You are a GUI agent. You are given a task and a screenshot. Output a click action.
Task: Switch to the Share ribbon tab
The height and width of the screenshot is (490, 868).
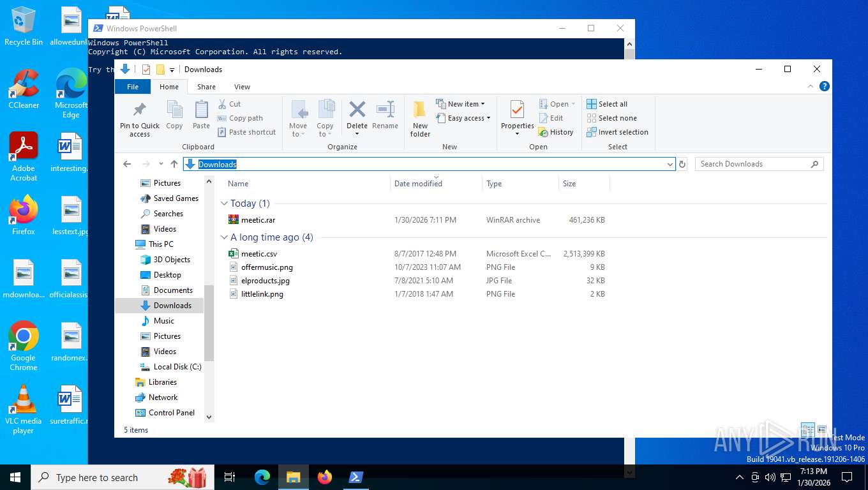click(x=206, y=87)
